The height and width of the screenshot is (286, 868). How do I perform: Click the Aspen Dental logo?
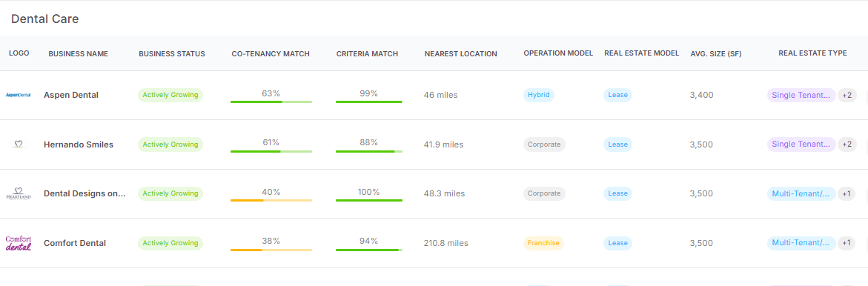(19, 95)
